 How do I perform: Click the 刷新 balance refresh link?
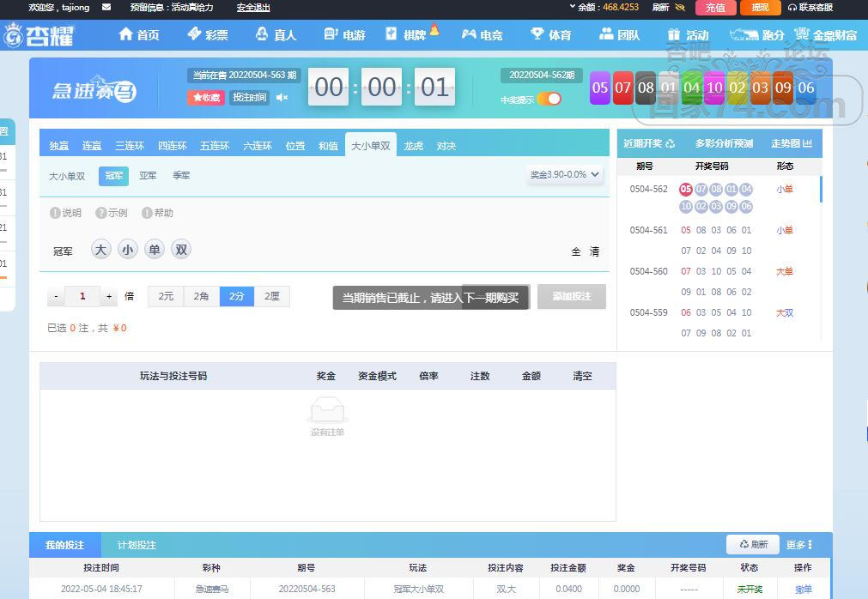point(660,8)
